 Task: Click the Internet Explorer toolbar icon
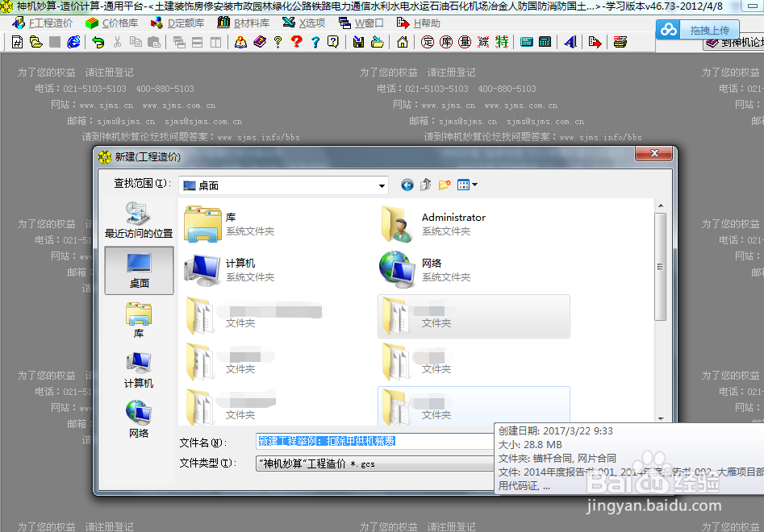[x=73, y=43]
